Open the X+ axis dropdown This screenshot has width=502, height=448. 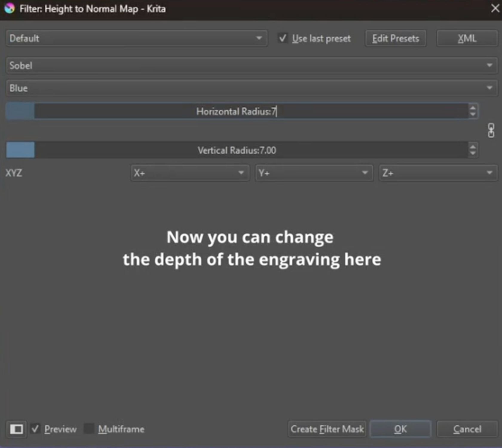click(189, 173)
